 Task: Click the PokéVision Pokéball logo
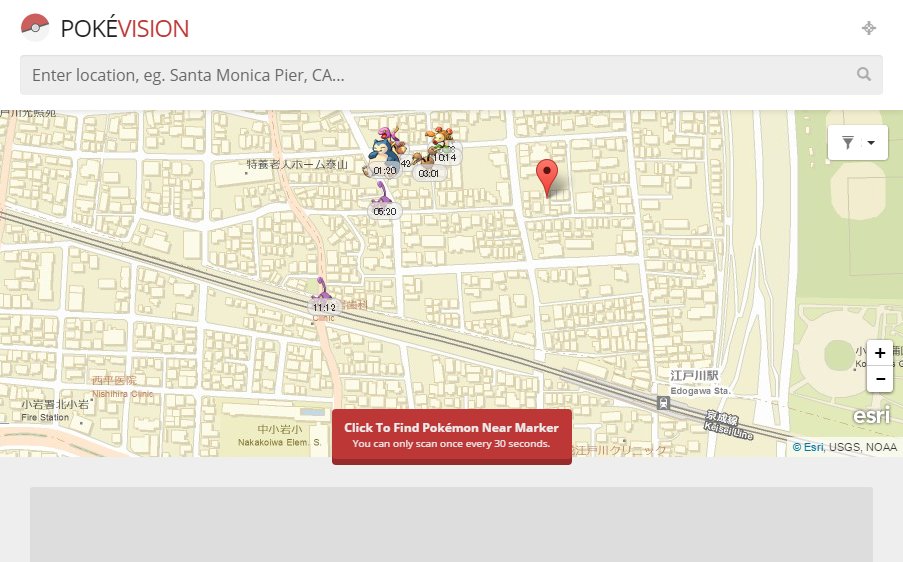pyautogui.click(x=35, y=27)
